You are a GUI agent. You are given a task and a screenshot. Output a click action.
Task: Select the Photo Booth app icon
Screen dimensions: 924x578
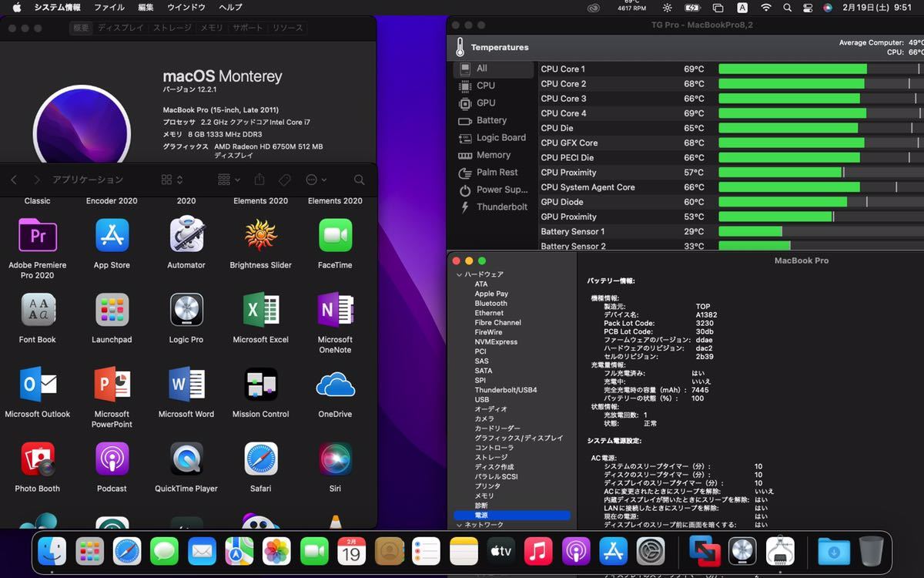click(38, 459)
